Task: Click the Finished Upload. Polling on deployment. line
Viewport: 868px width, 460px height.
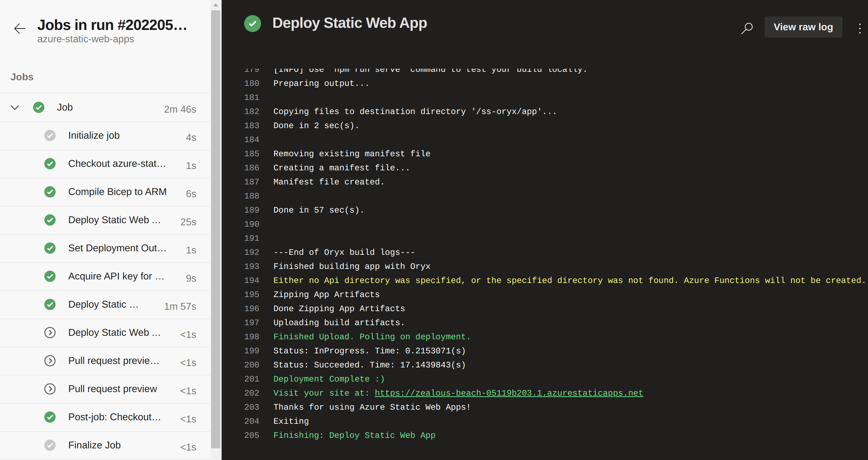Action: click(x=372, y=337)
